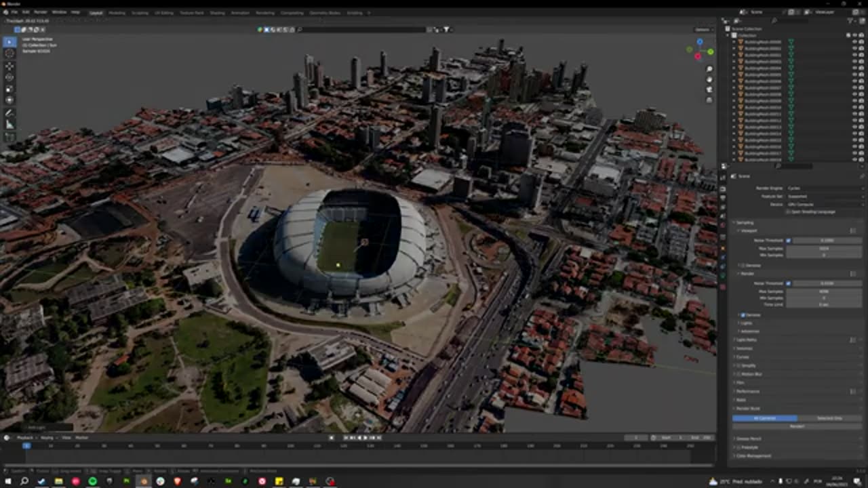The image size is (868, 488).
Task: Open the Edit menu
Action: coord(26,12)
